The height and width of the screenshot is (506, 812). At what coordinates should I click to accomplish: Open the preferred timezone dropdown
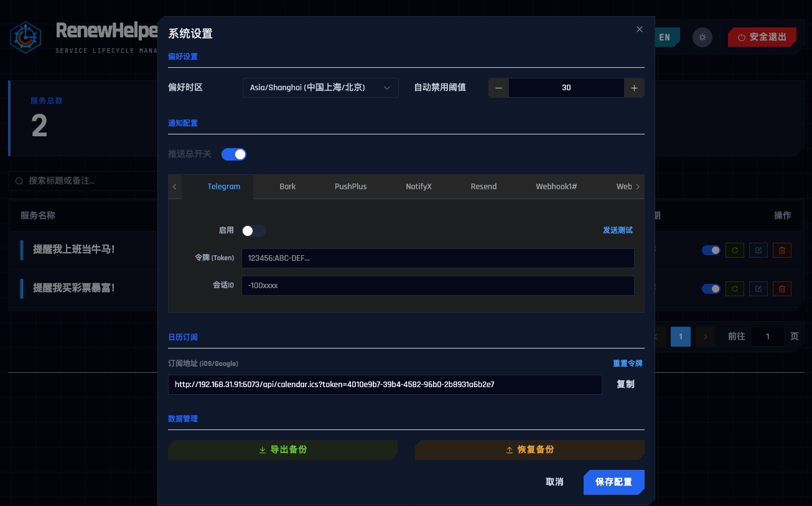pos(320,88)
